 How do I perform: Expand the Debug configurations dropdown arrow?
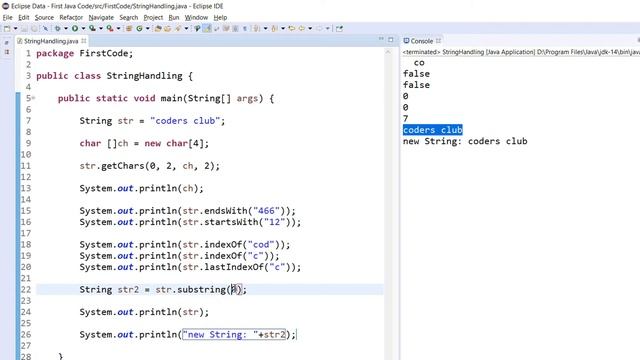65,29
